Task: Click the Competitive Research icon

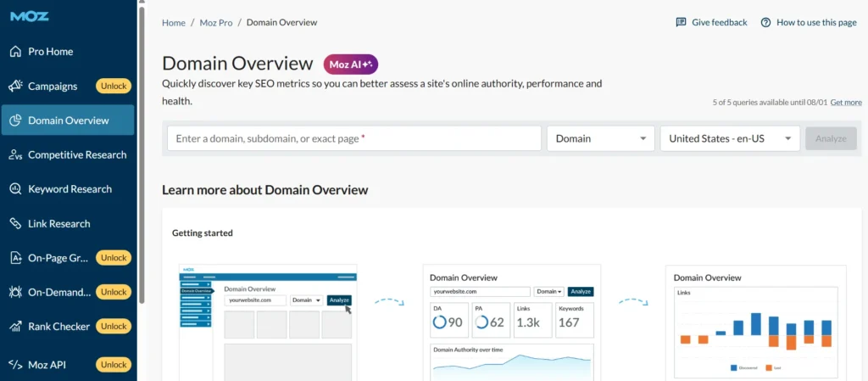Action: point(15,154)
